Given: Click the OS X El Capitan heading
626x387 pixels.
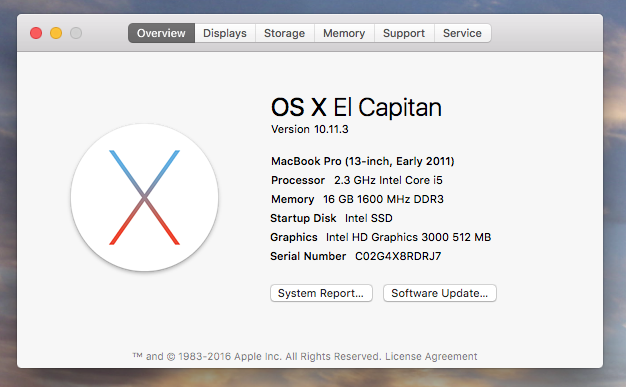Looking at the screenshot, I should click(x=356, y=107).
